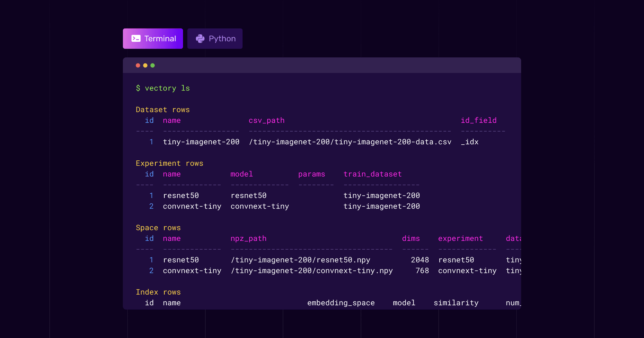Click the Space rows section heading
The image size is (644, 338).
coord(158,227)
